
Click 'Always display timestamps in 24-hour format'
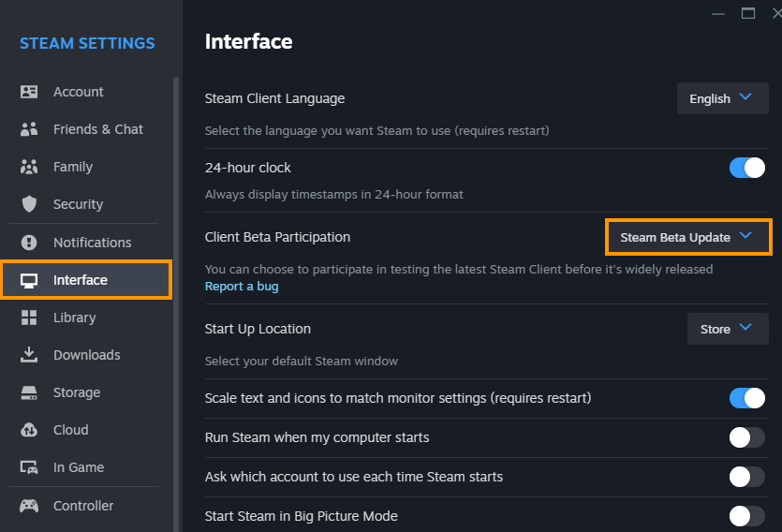pos(333,195)
